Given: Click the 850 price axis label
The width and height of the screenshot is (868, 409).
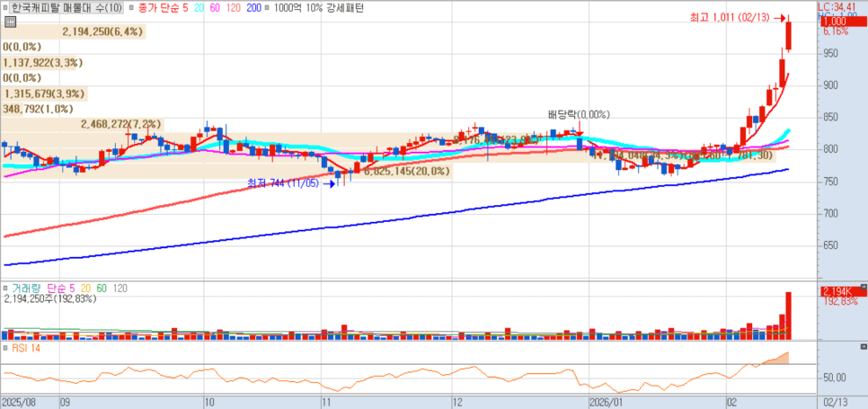Looking at the screenshot, I should click(830, 118).
